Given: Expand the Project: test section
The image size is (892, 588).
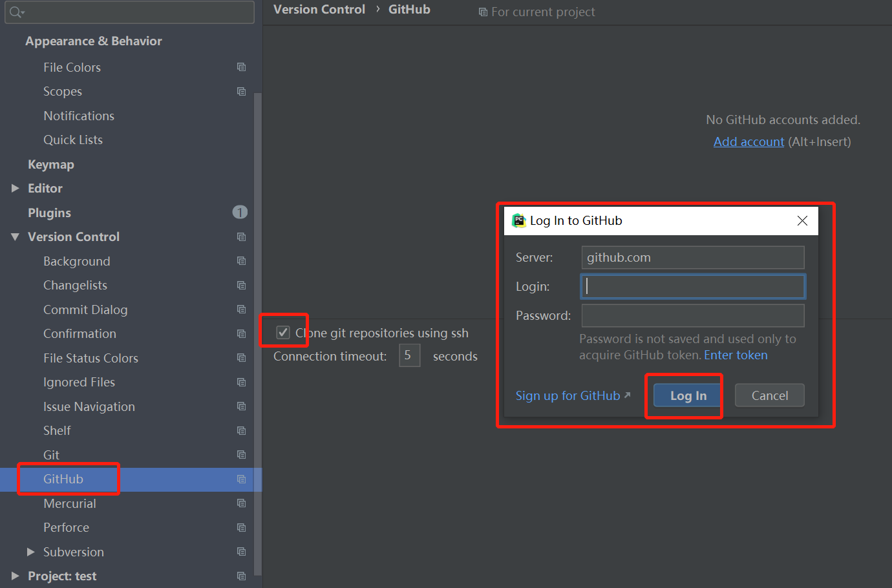Looking at the screenshot, I should [16, 576].
